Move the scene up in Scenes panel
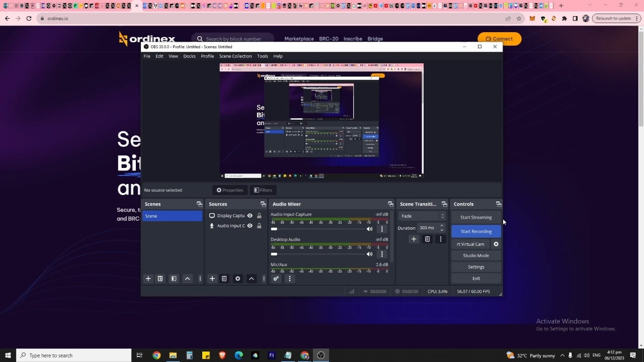644x362 pixels. pos(187,279)
